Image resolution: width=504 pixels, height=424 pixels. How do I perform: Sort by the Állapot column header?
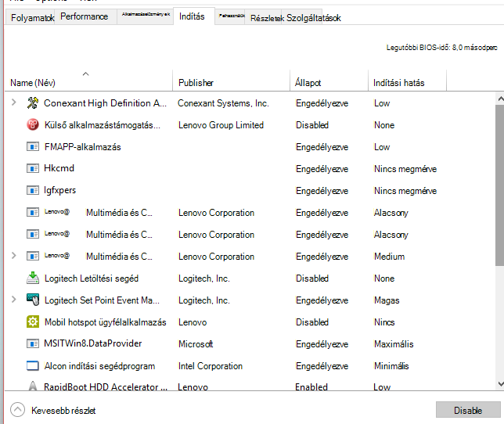[x=329, y=81]
